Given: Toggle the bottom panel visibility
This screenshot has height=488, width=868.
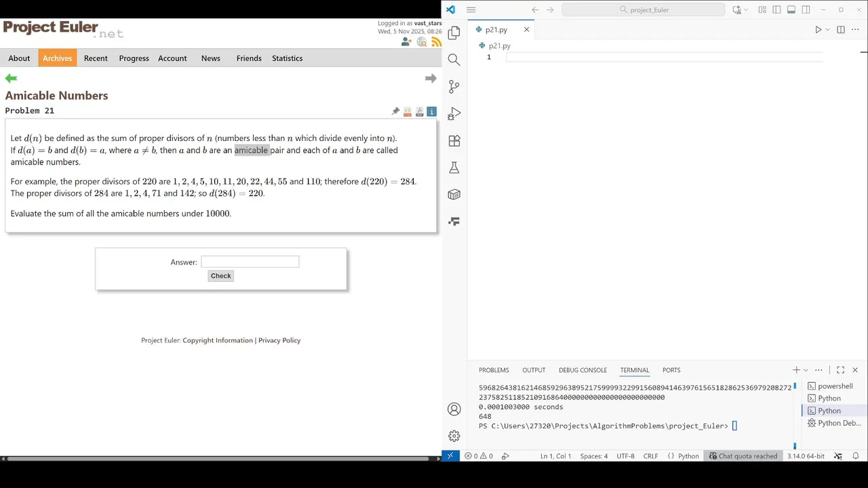Looking at the screenshot, I should coord(791,10).
